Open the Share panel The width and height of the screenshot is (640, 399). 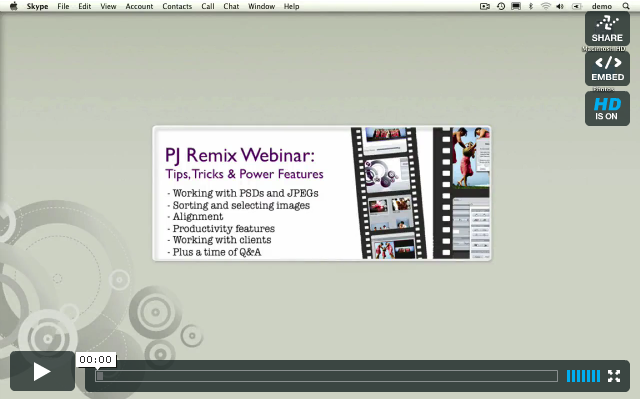607,29
